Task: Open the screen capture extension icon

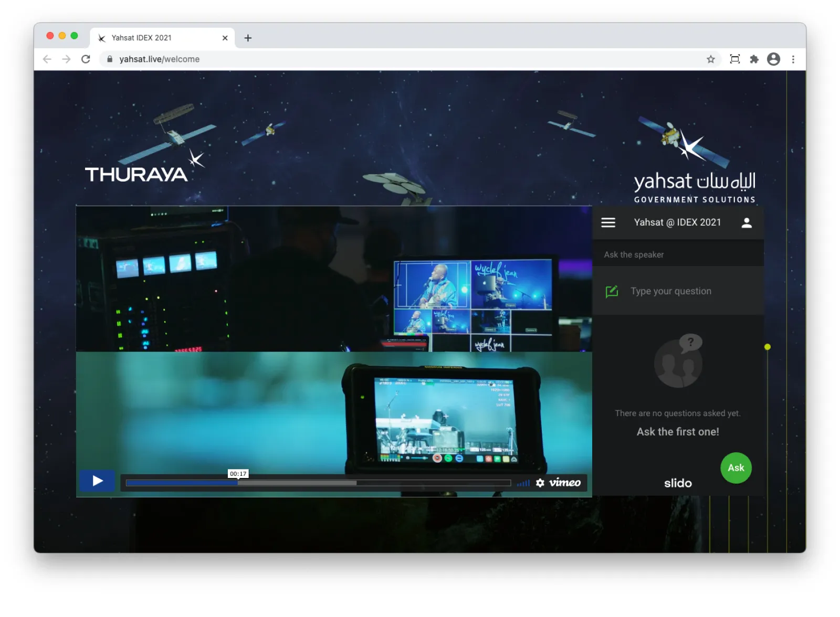Action: 735,59
